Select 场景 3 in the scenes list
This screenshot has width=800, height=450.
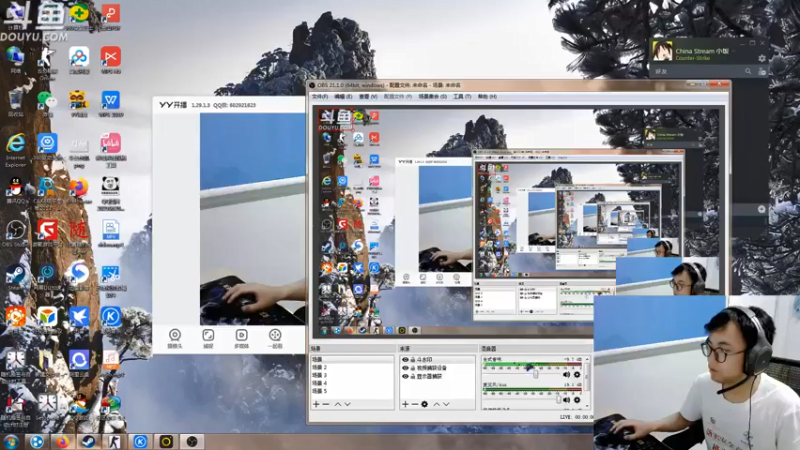pos(352,375)
